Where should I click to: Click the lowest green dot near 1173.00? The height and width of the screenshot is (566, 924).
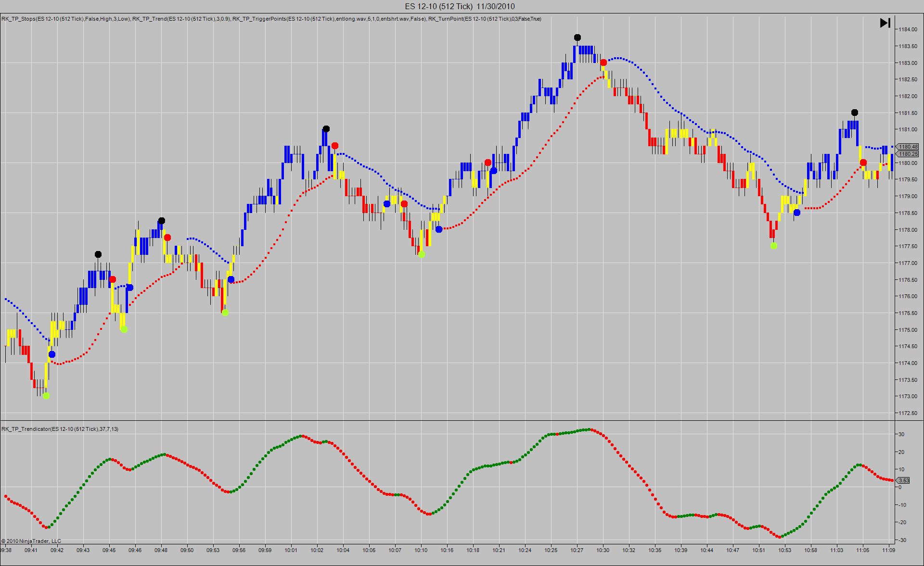click(x=46, y=396)
